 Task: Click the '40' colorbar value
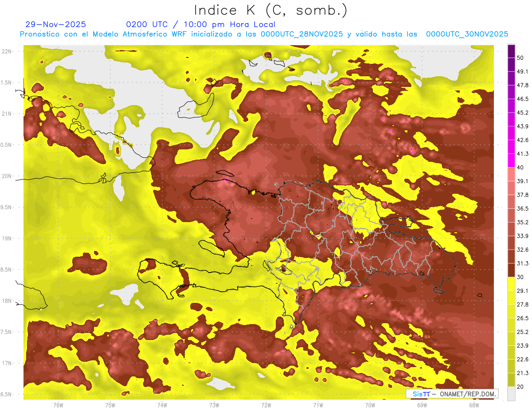click(520, 168)
